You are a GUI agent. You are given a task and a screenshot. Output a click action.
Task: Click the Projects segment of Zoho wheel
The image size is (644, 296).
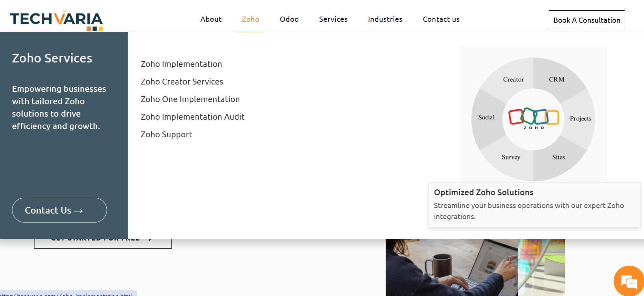coord(580,118)
